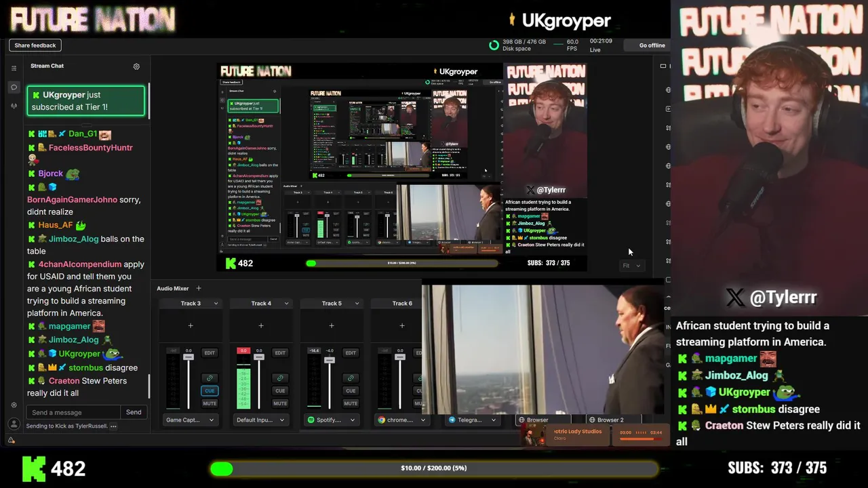Click the Track 3 volume fader handle
Screen dimensions: 868x488
[x=189, y=357]
